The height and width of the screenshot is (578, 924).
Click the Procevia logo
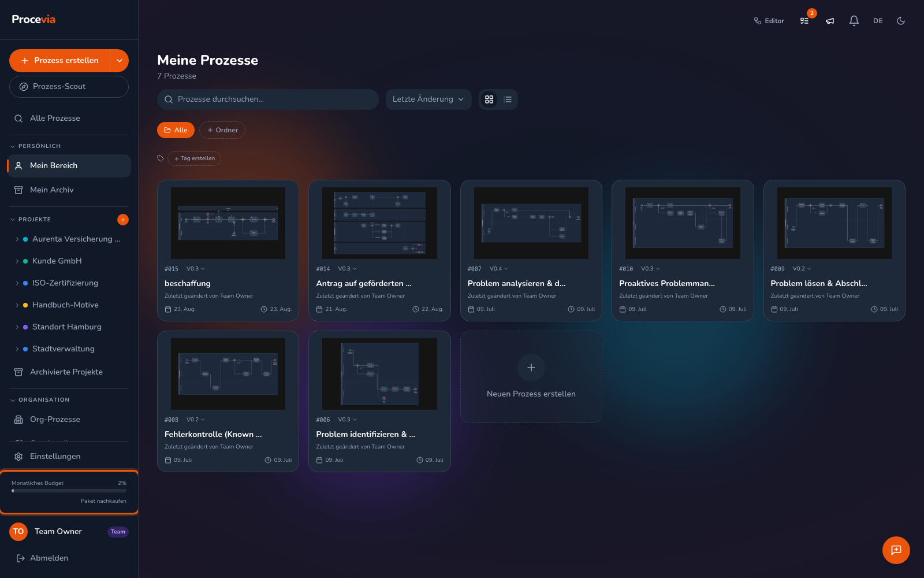pos(33,20)
